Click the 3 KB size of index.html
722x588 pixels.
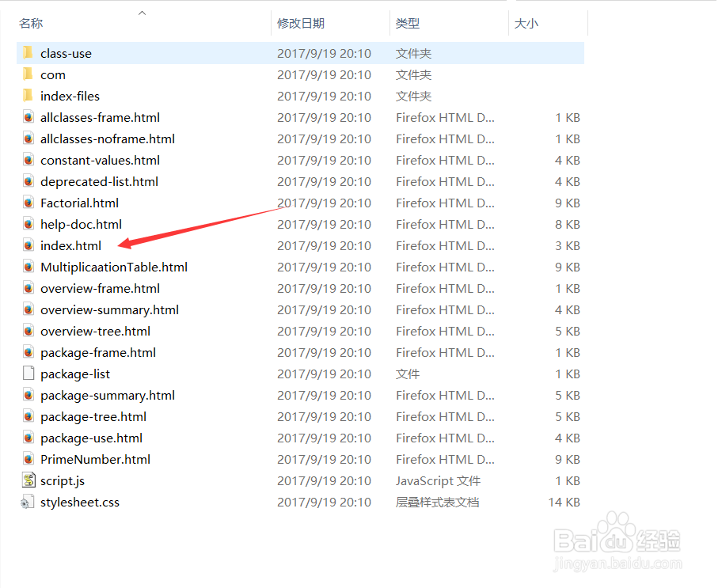[568, 246]
